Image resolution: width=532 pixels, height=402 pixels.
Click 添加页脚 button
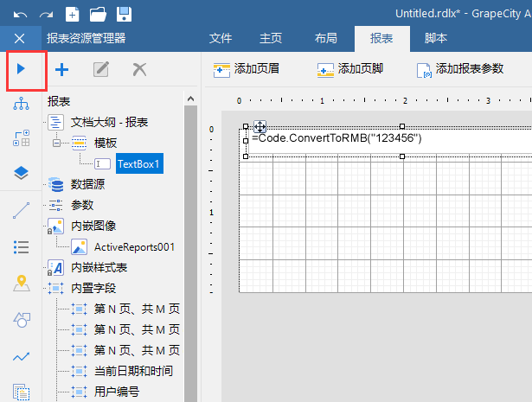[349, 69]
